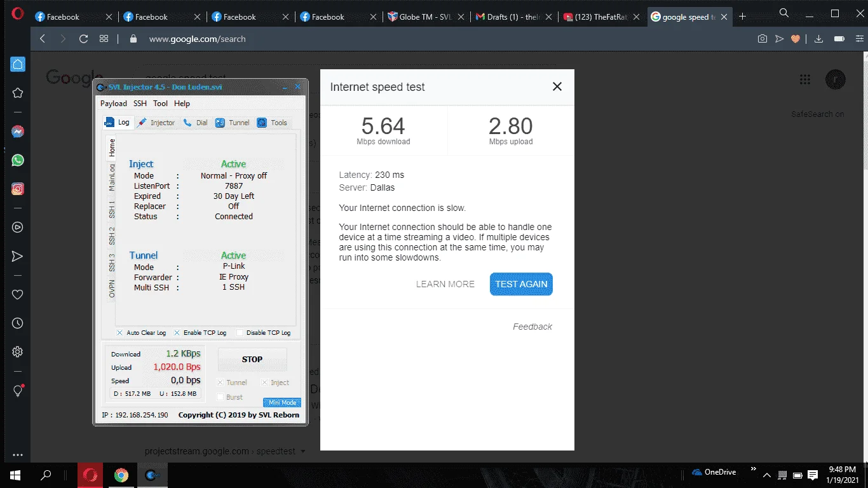Open Opera Easy Setup sliders panel
This screenshot has width=868, height=488.
click(x=858, y=39)
